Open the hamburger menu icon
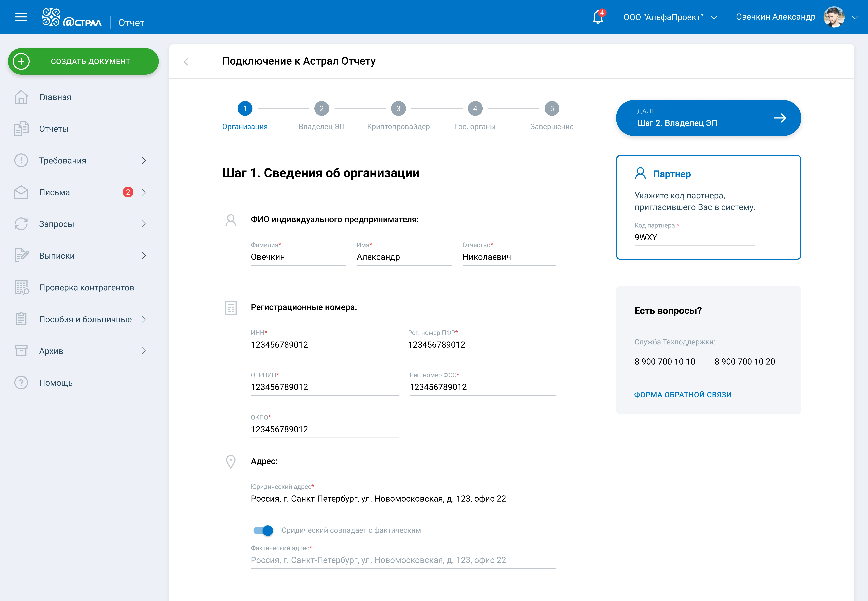The height and width of the screenshot is (601, 868). pos(21,17)
